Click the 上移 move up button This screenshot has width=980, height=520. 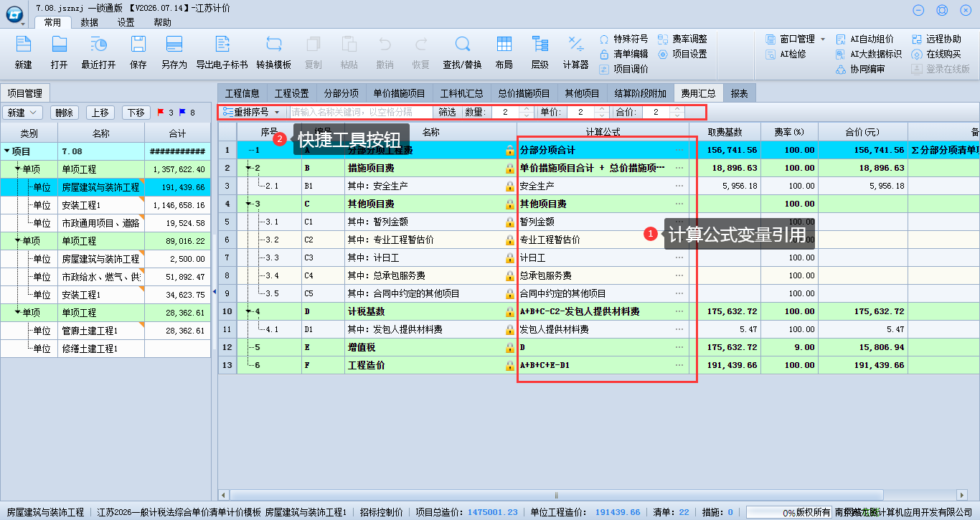[100, 113]
